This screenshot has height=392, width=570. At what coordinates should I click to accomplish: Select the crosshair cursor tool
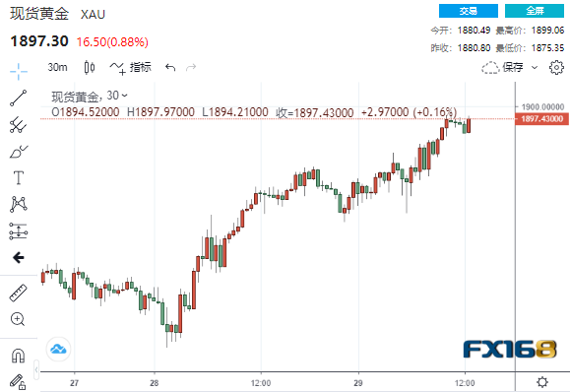pyautogui.click(x=18, y=71)
